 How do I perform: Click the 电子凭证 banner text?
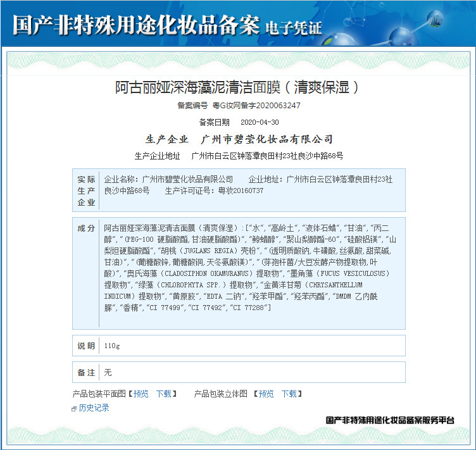(x=294, y=28)
